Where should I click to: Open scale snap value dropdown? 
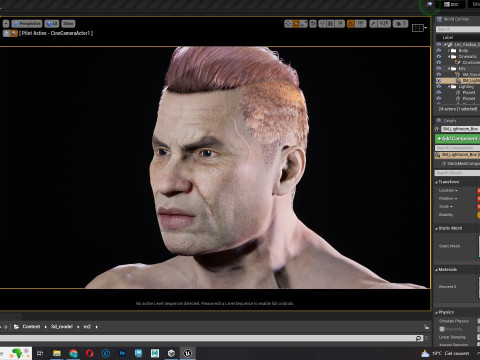(x=384, y=24)
